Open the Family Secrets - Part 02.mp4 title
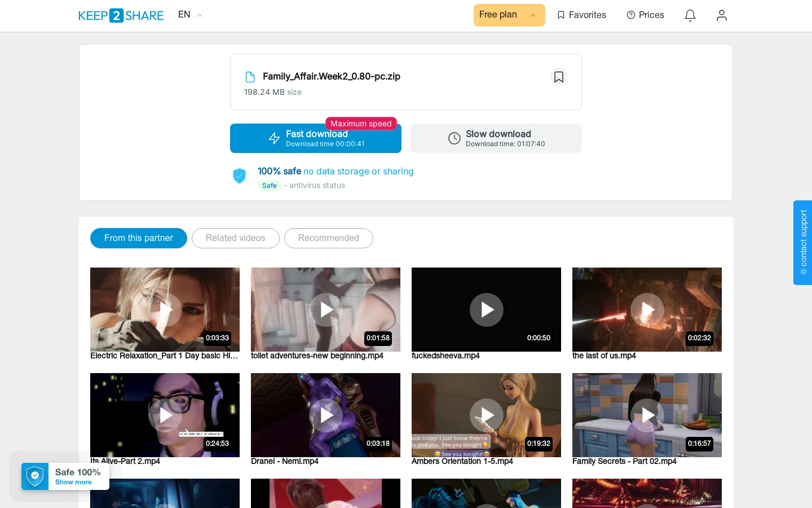Viewport: 812px width, 508px height. tap(624, 461)
